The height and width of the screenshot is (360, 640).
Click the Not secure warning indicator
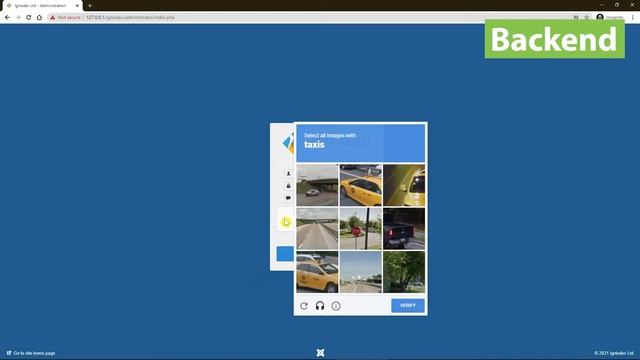click(x=65, y=18)
